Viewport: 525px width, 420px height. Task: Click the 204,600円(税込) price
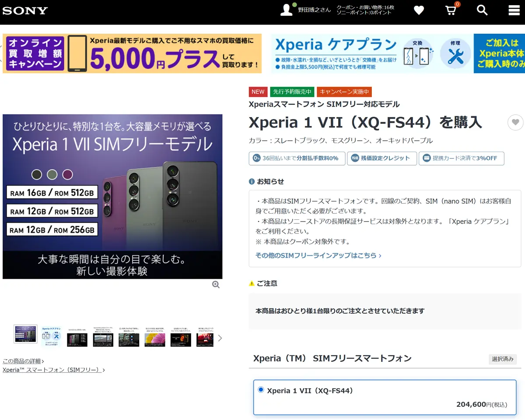481,404
